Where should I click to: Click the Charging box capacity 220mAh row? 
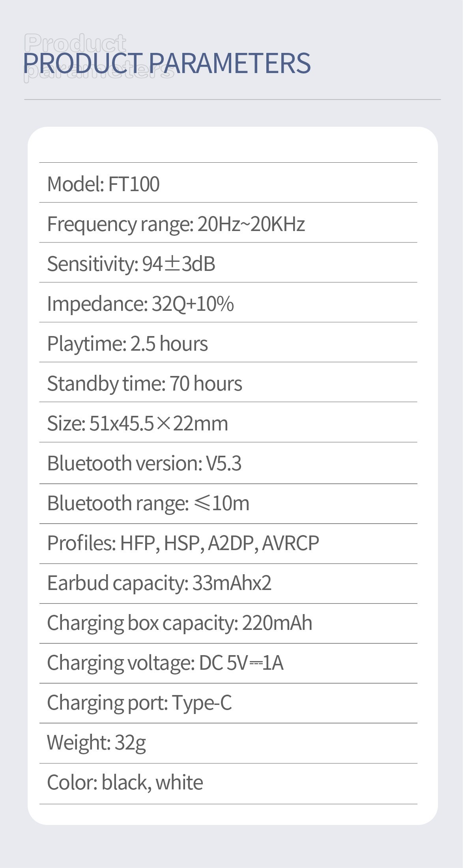[x=180, y=623]
